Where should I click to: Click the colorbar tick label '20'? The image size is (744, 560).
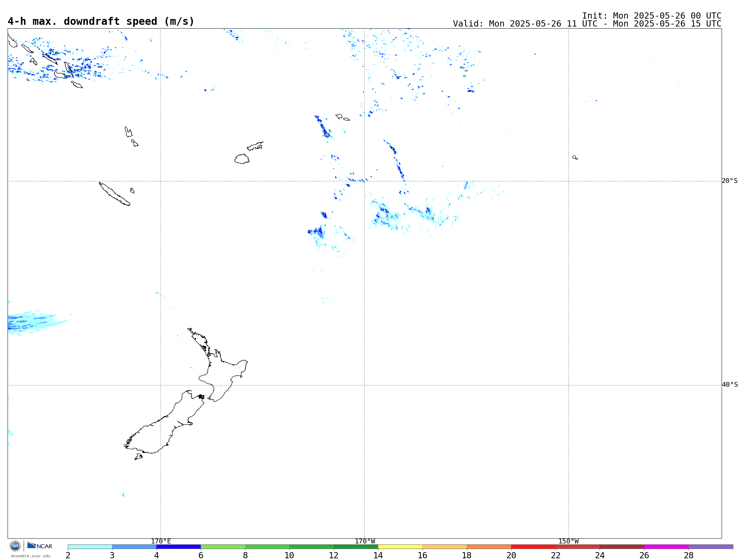(511, 556)
